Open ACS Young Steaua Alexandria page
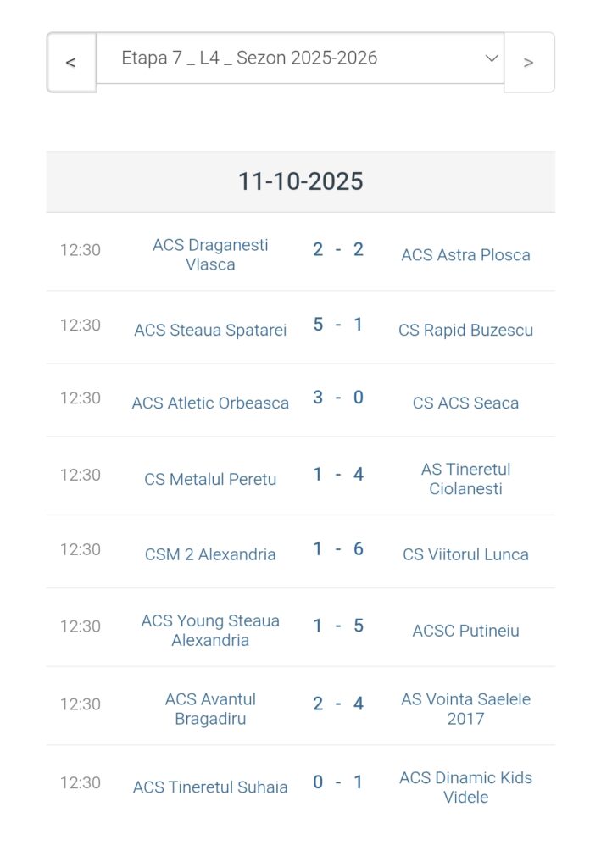This screenshot has width=601, height=868. [210, 631]
